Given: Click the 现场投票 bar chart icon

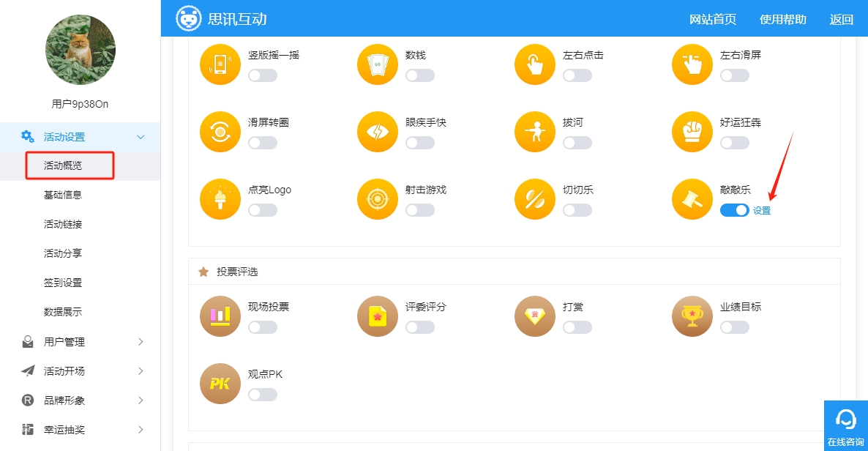Looking at the screenshot, I should (x=220, y=316).
